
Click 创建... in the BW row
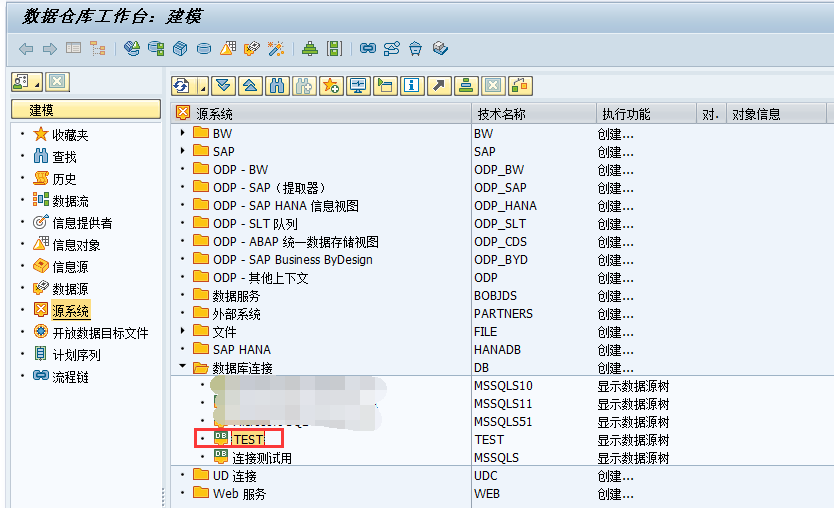(x=615, y=134)
